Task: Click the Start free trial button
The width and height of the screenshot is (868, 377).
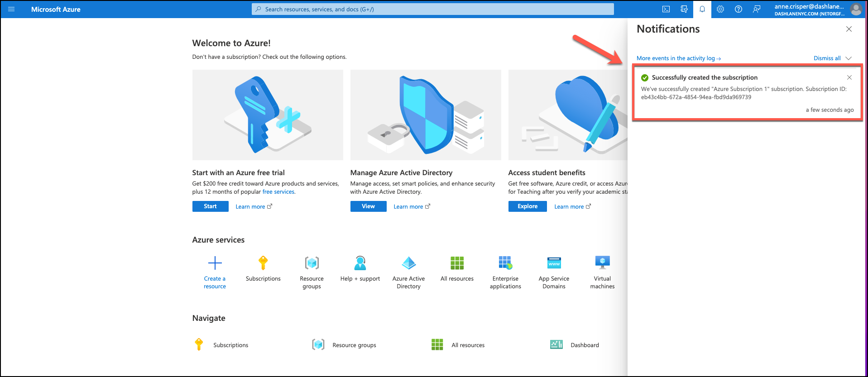Action: tap(210, 206)
